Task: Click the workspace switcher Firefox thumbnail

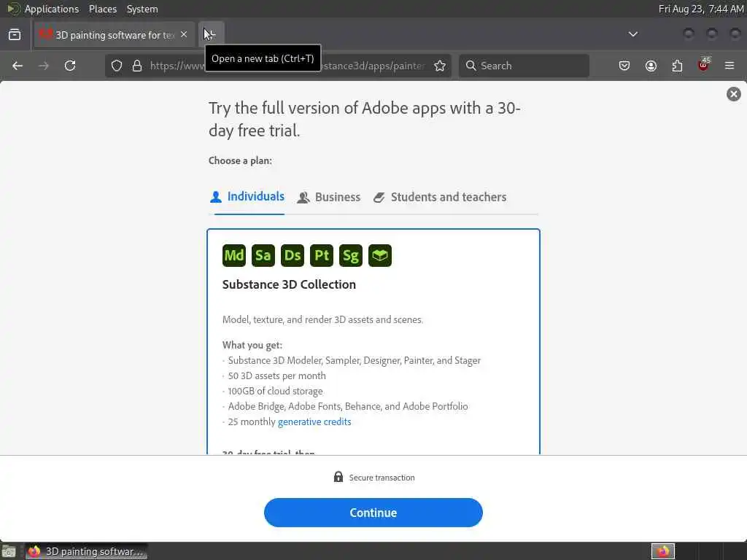Action: tap(663, 551)
